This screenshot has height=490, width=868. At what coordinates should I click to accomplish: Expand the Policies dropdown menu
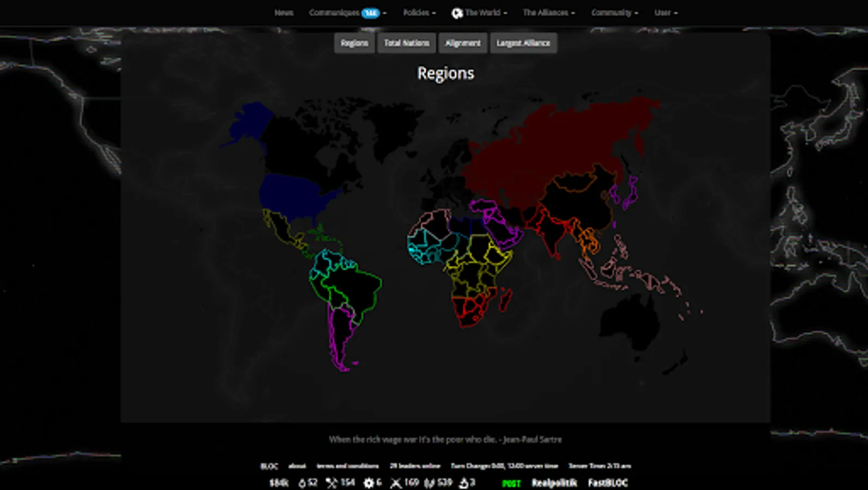coord(419,13)
